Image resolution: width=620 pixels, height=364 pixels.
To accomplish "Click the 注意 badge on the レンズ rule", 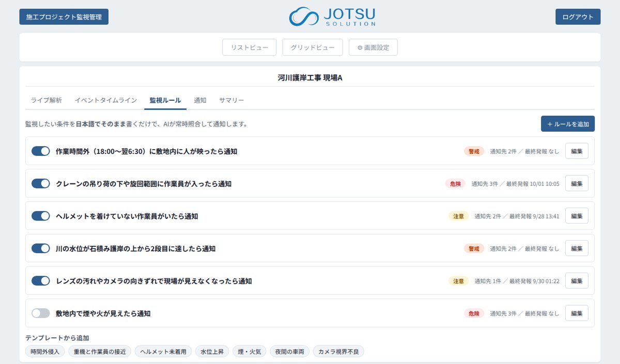I will coord(458,281).
